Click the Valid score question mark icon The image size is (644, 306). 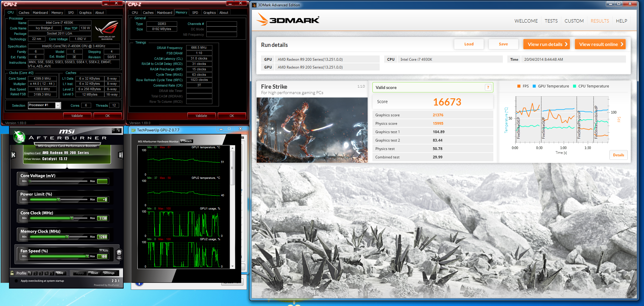[488, 87]
